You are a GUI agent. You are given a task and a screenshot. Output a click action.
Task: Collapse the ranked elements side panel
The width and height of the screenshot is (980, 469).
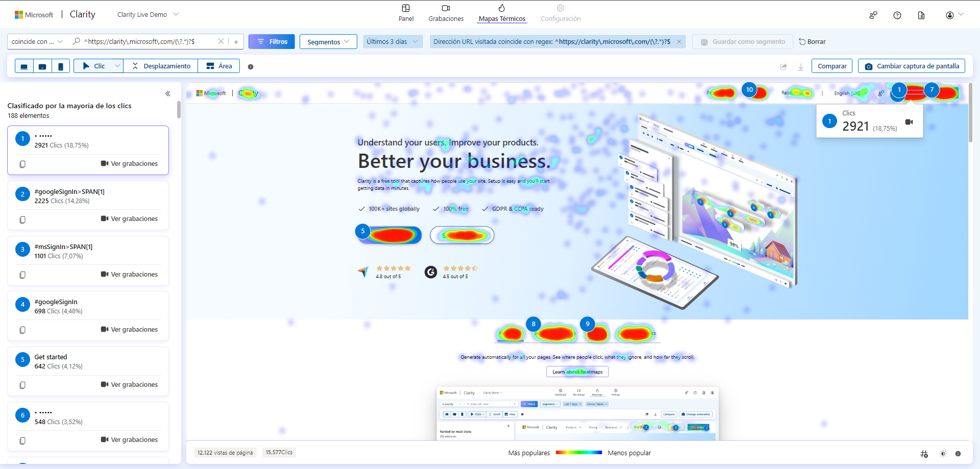coord(168,93)
